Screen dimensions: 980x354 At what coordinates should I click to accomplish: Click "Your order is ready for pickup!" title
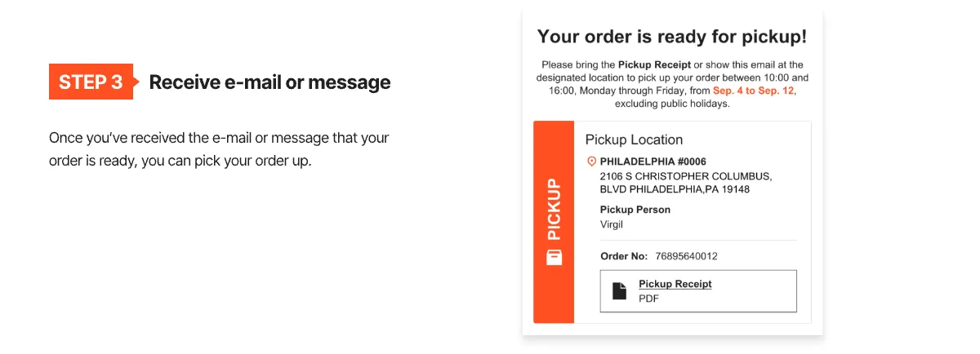click(x=672, y=37)
